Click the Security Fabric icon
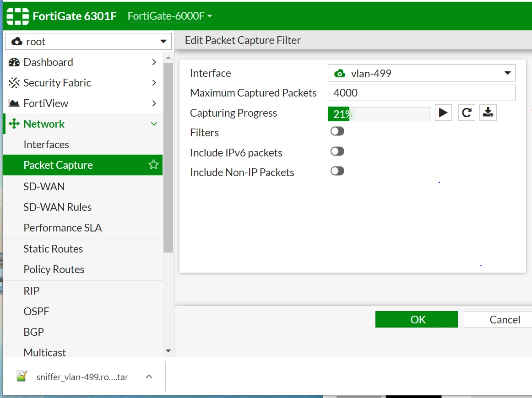Viewport: 532px width, 398px height. point(14,83)
